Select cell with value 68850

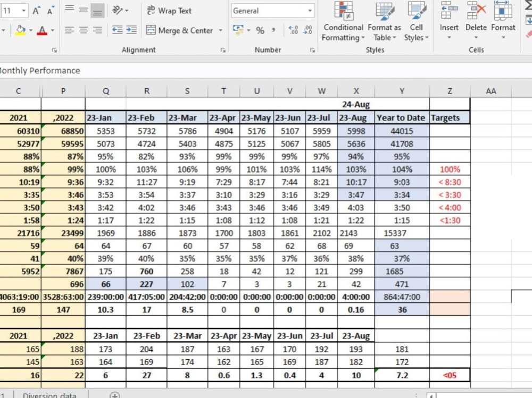pos(63,131)
